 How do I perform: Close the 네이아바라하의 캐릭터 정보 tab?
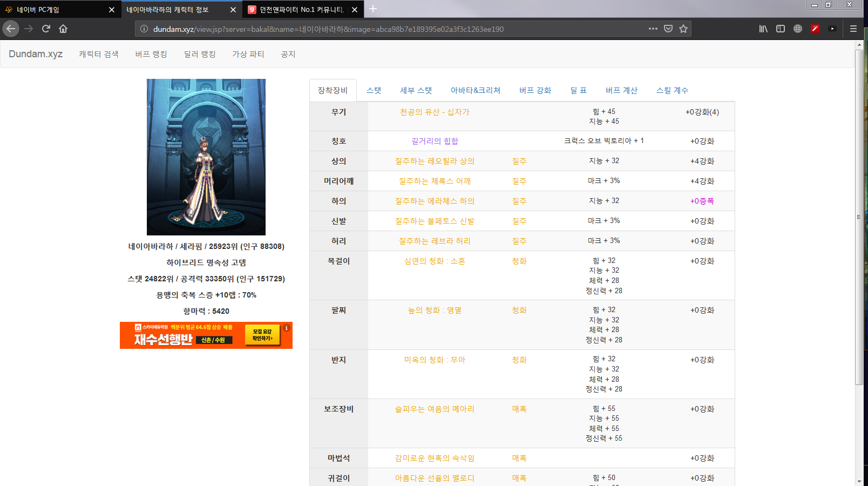tap(233, 10)
